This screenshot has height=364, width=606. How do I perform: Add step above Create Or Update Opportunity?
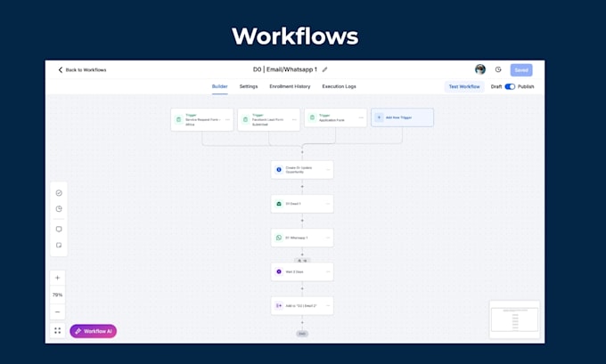[x=302, y=152]
